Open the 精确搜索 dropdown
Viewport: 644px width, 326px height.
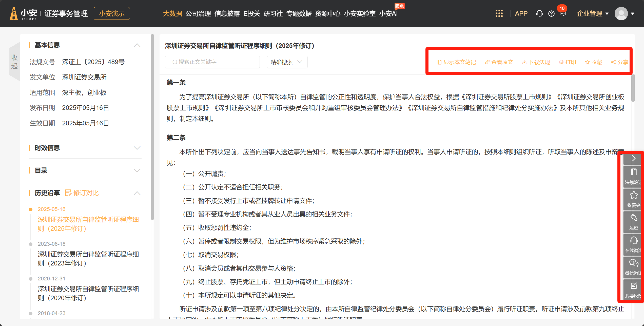point(287,62)
